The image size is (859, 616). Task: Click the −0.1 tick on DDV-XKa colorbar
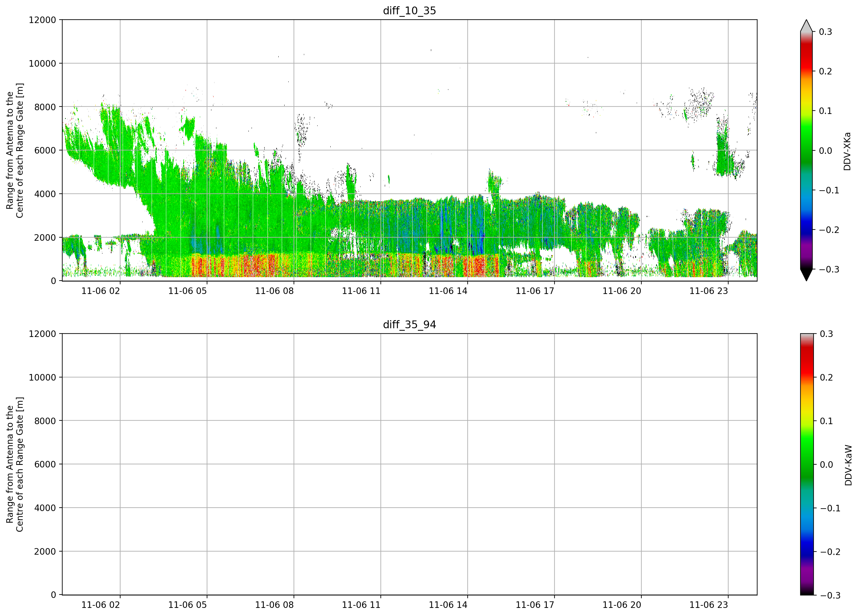tap(829, 190)
